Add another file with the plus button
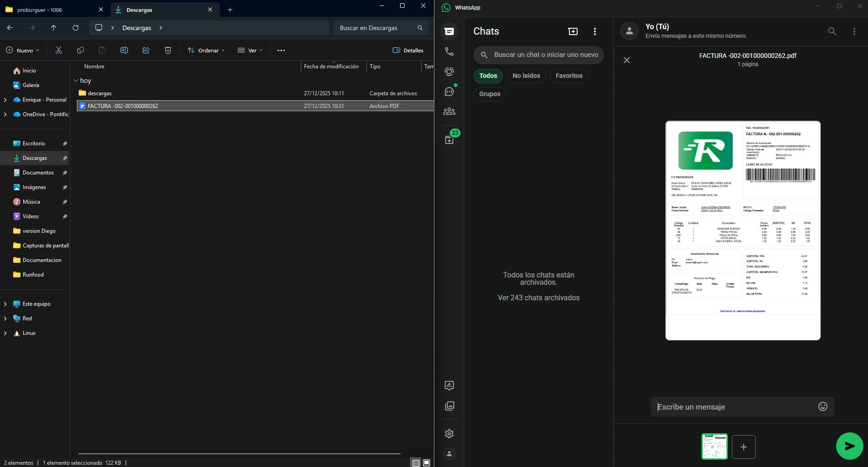The height and width of the screenshot is (467, 868). (x=744, y=447)
